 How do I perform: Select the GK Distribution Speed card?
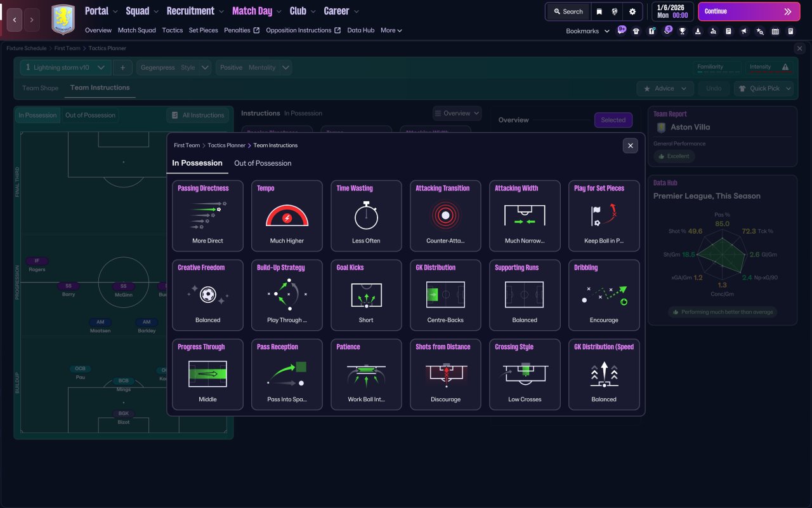(x=604, y=375)
